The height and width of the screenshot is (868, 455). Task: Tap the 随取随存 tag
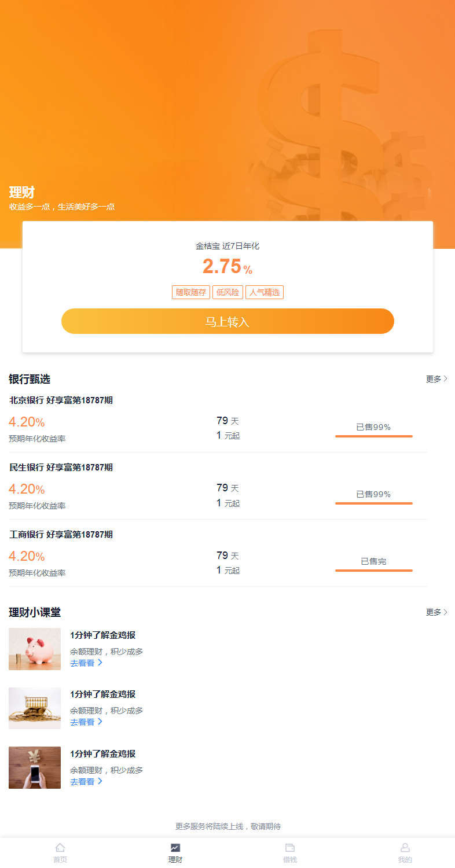pos(191,292)
